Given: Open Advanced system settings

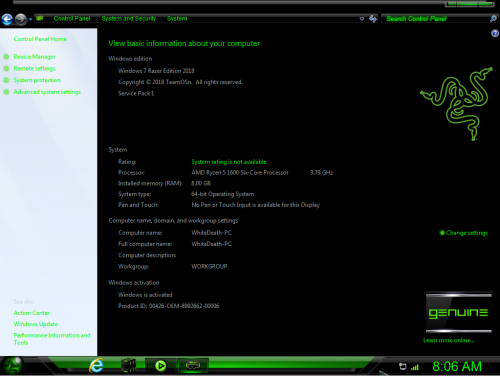Looking at the screenshot, I should [x=47, y=92].
